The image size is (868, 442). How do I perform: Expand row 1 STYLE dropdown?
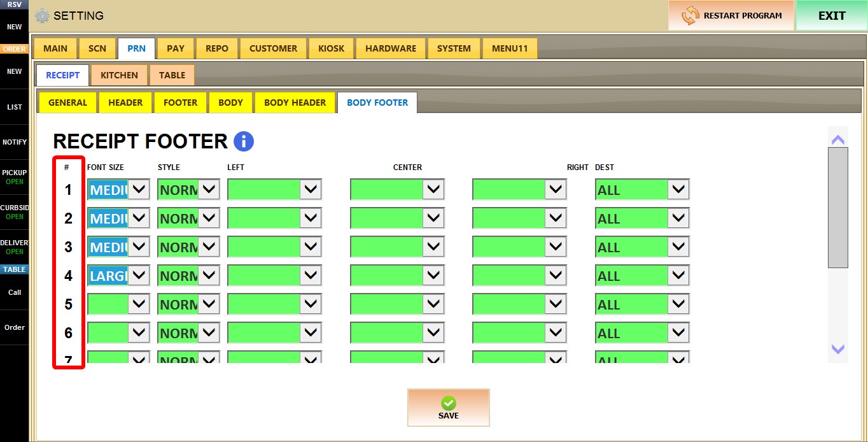(x=209, y=189)
